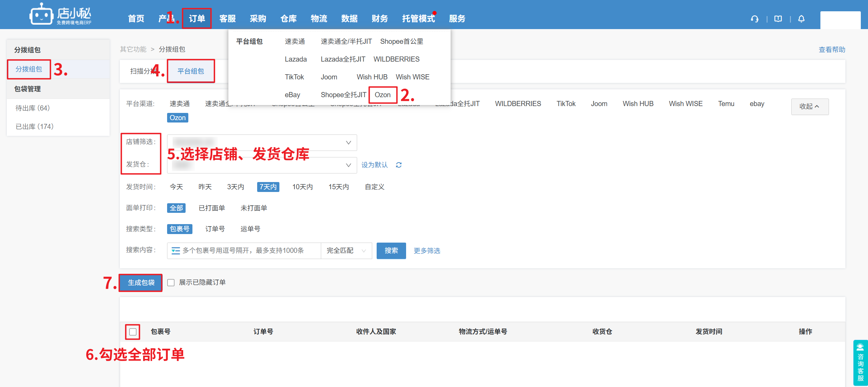Viewport: 868px width, 387px height.
Task: Open the 物流 top menu
Action: coord(319,18)
